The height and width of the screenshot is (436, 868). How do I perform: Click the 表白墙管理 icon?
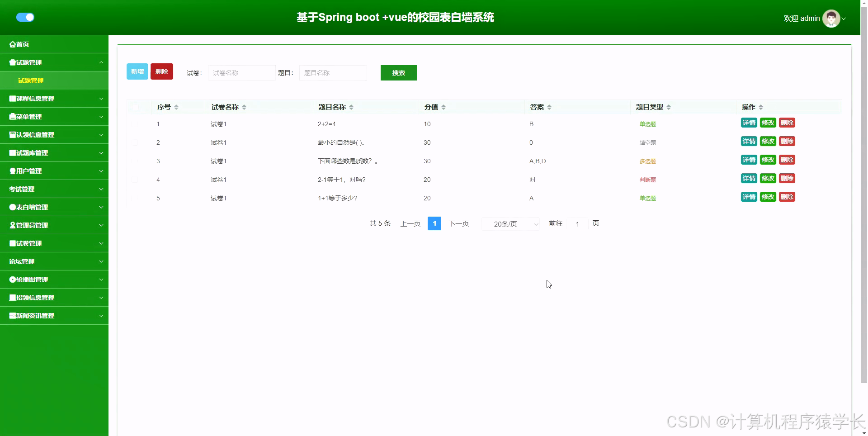12,207
